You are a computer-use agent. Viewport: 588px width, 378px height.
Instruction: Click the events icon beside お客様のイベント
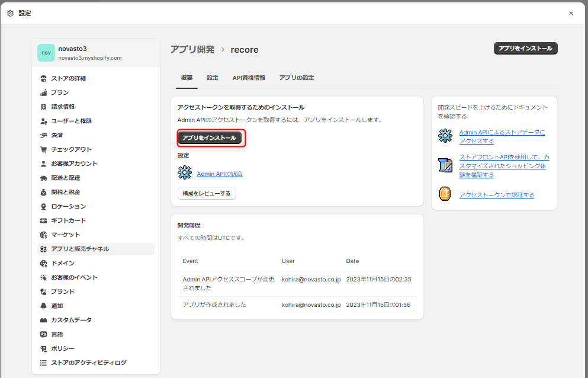(x=43, y=278)
